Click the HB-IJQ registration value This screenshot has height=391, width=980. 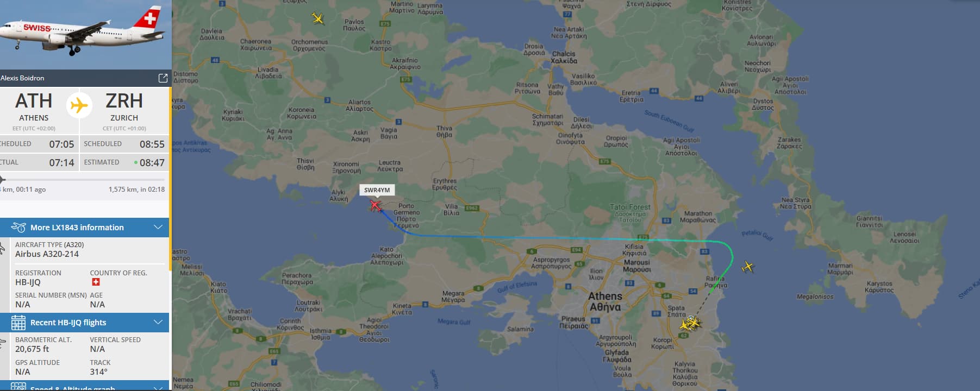(28, 282)
